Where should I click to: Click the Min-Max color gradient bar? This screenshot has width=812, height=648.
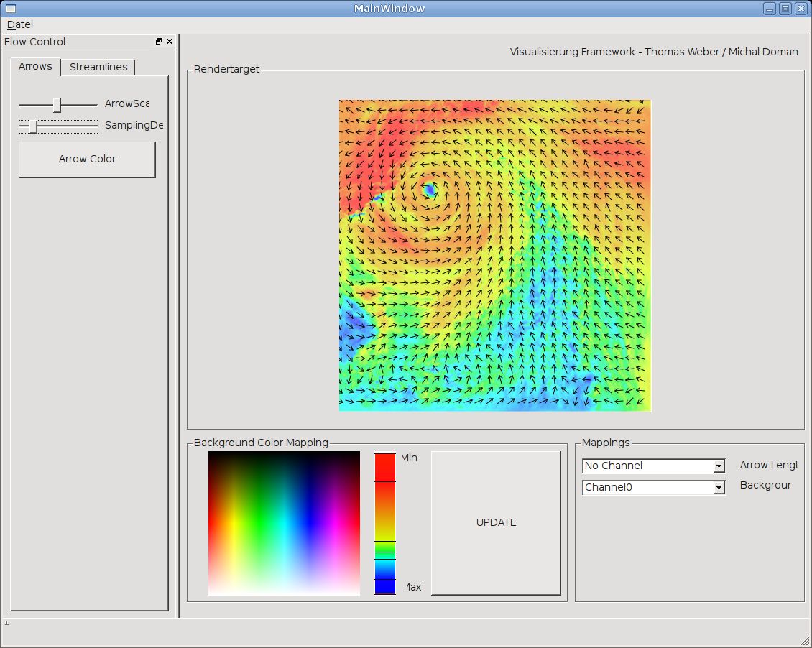(x=384, y=522)
